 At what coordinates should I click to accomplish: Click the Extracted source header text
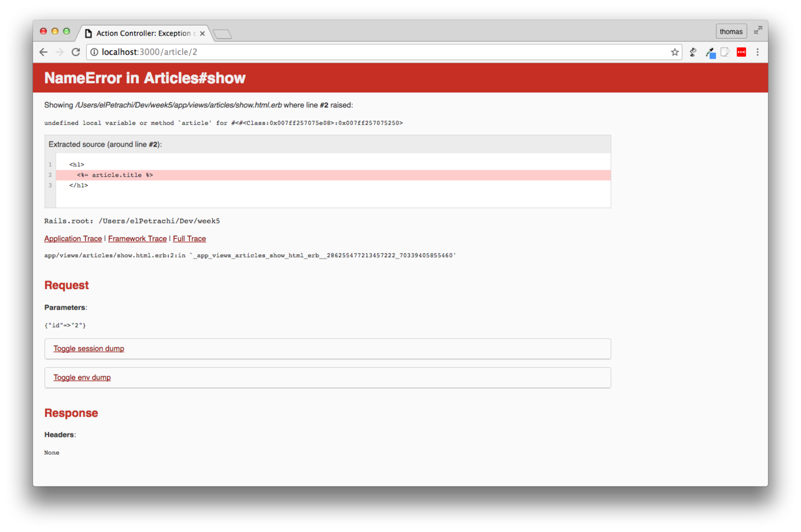[105, 144]
